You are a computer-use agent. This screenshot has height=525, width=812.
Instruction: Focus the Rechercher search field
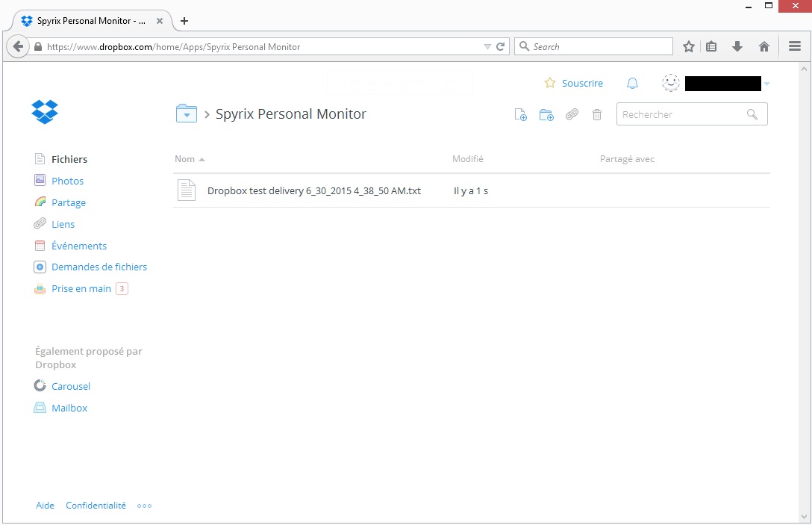[x=692, y=114]
